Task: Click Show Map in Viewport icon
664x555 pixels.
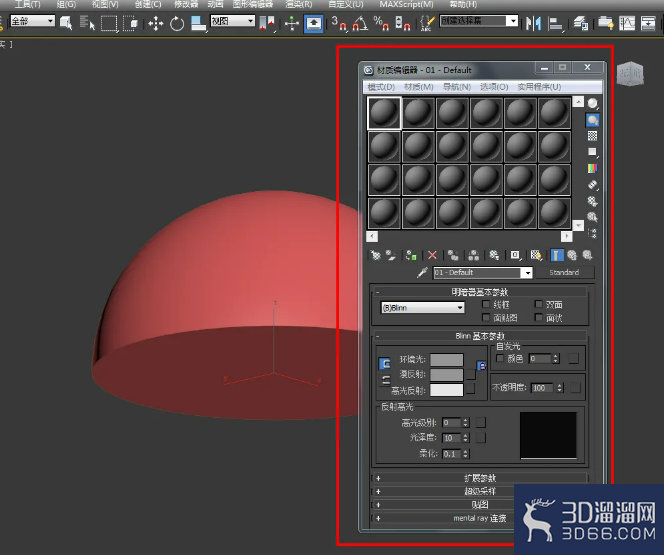Action: pyautogui.click(x=536, y=255)
